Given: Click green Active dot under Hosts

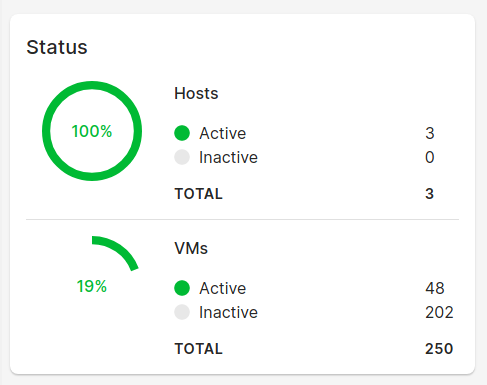Looking at the screenshot, I should 182,133.
